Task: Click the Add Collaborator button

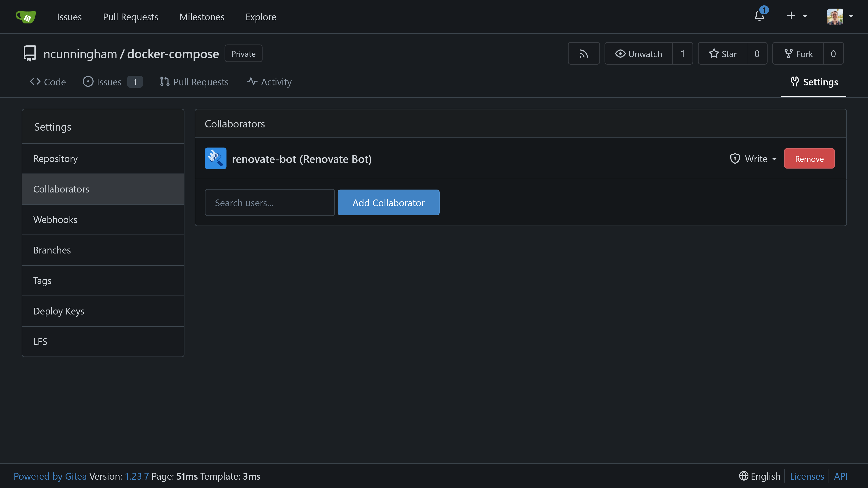Action: (x=388, y=202)
